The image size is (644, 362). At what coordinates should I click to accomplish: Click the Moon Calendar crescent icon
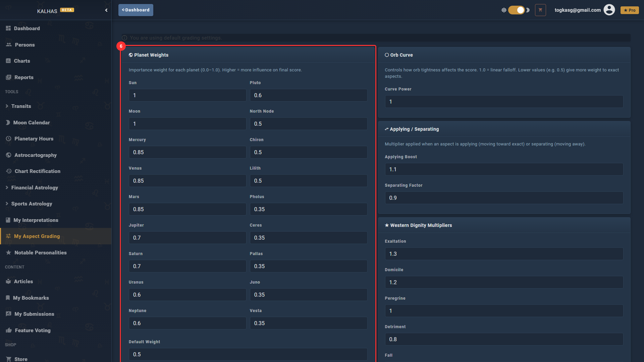8,123
